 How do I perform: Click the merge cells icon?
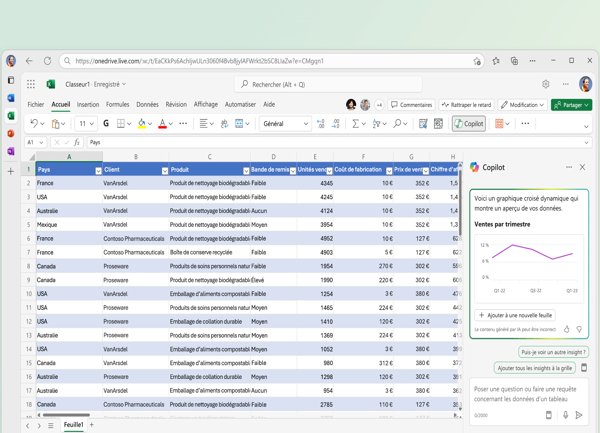(239, 124)
